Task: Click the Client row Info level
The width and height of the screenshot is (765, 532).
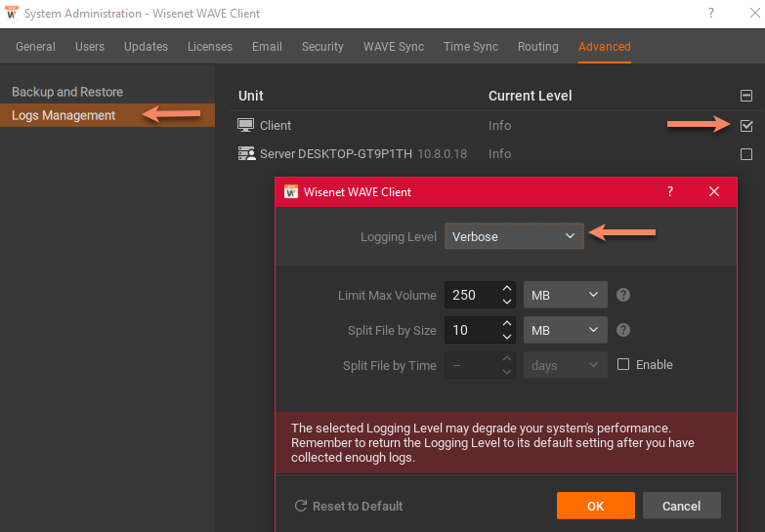Action: pos(499,125)
